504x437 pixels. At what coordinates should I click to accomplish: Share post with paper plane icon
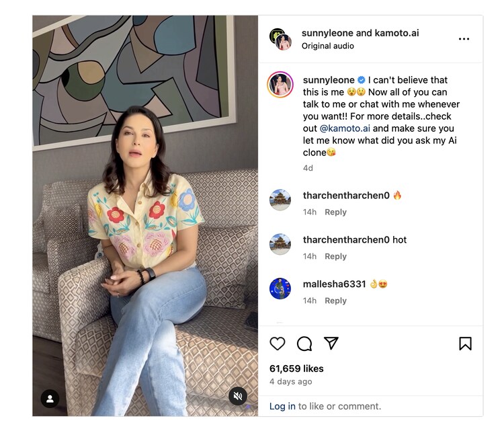click(331, 344)
